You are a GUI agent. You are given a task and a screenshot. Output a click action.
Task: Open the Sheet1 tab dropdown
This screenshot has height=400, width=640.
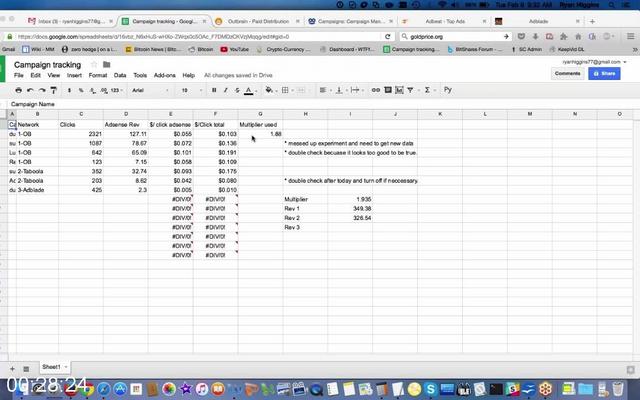[x=66, y=367]
